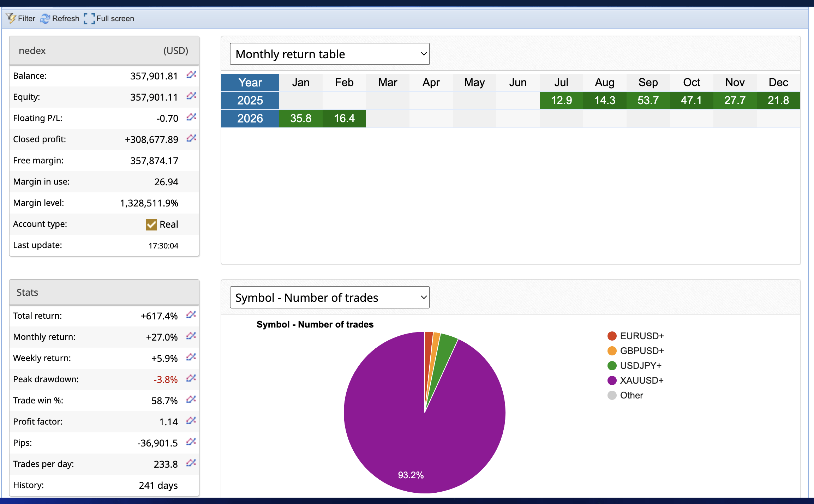Open the Symbol - Number of trades dropdown

tap(329, 297)
